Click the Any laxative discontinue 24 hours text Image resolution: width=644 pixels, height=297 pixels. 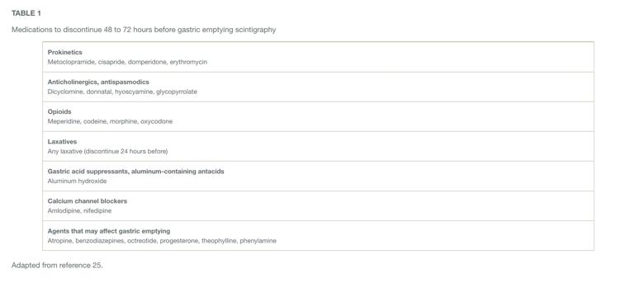click(x=107, y=151)
